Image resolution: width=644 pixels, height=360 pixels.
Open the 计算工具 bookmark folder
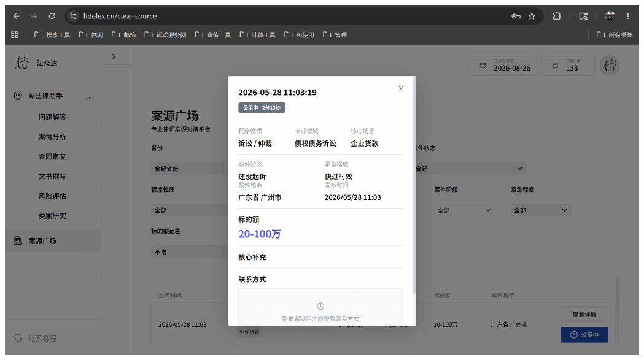pos(257,34)
